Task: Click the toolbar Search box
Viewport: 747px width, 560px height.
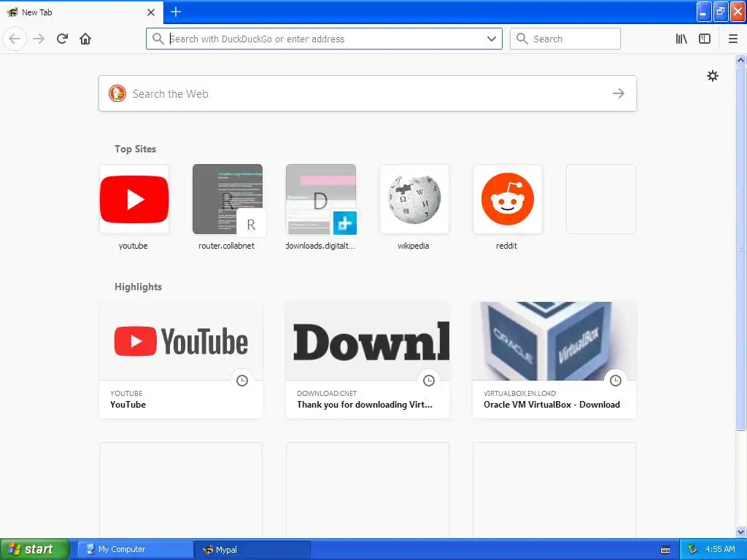Action: 565,39
